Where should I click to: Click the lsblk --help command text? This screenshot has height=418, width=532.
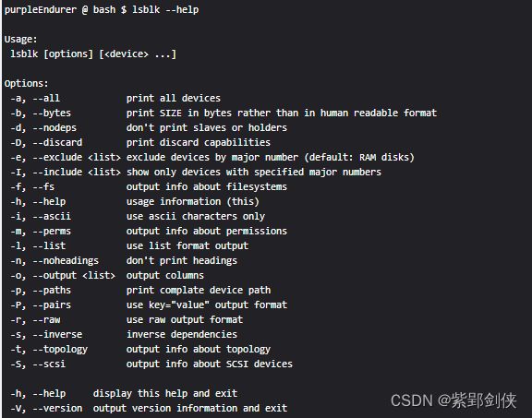point(165,9)
